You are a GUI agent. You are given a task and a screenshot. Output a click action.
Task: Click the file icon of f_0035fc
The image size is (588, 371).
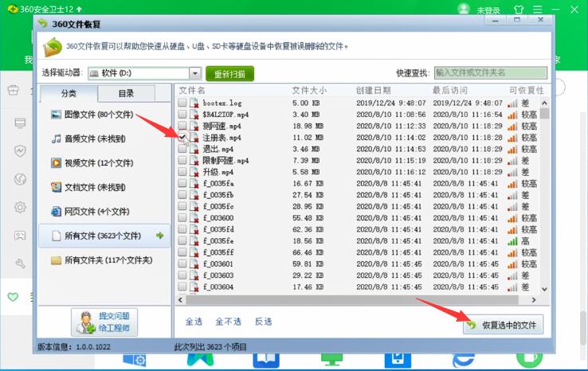[194, 207]
